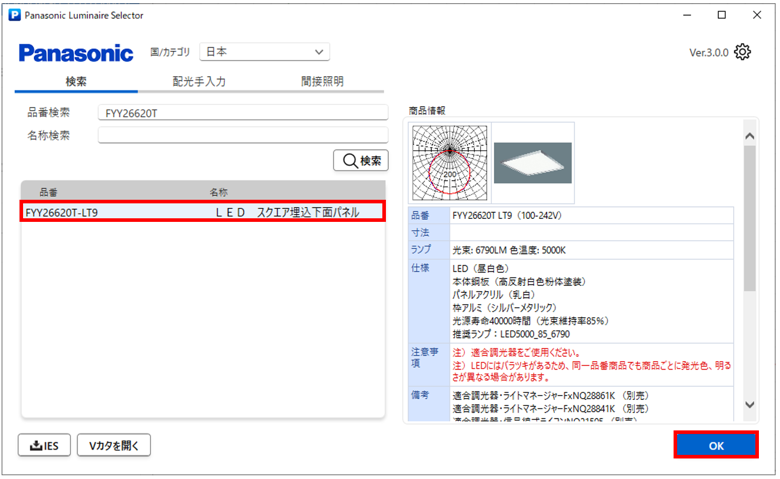
Task: Download the IES file
Action: point(44,445)
